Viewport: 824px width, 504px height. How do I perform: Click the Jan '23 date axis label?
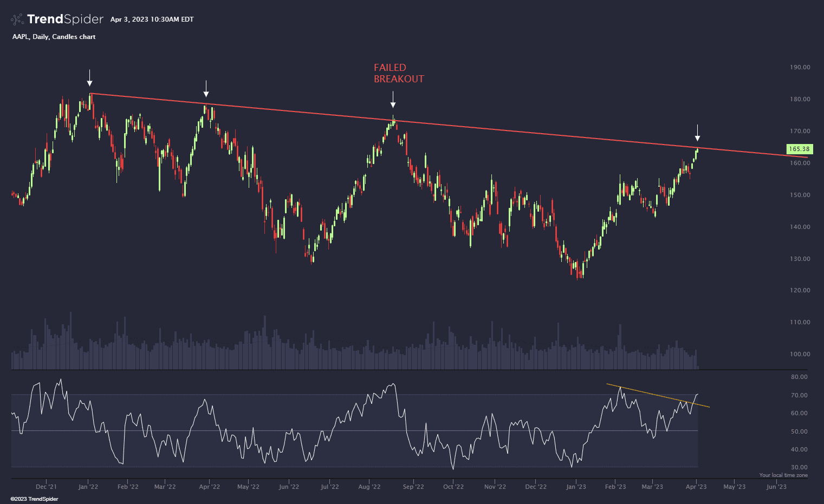(576, 487)
